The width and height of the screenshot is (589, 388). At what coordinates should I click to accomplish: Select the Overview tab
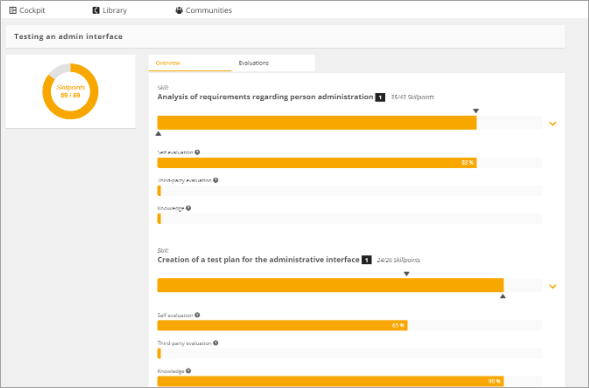click(x=190, y=63)
